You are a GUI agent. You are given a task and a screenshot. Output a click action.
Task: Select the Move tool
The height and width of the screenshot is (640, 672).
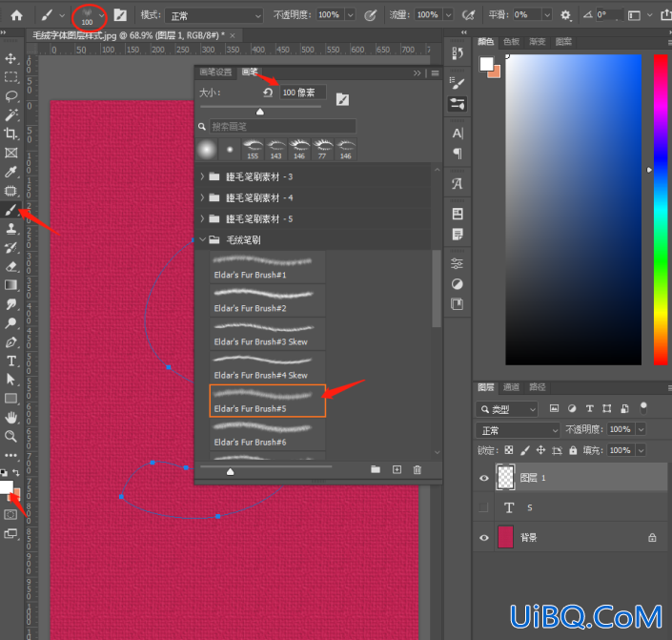click(x=10, y=58)
